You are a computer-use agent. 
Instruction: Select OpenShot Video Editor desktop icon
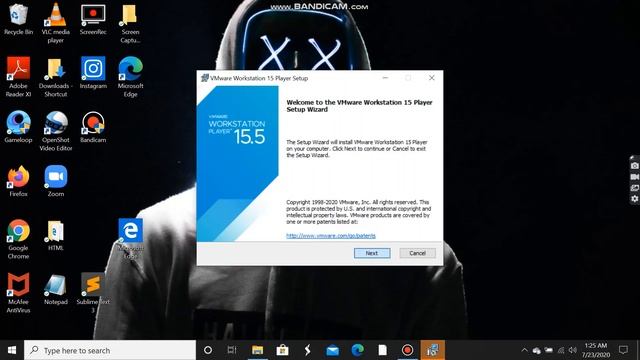[x=56, y=131]
